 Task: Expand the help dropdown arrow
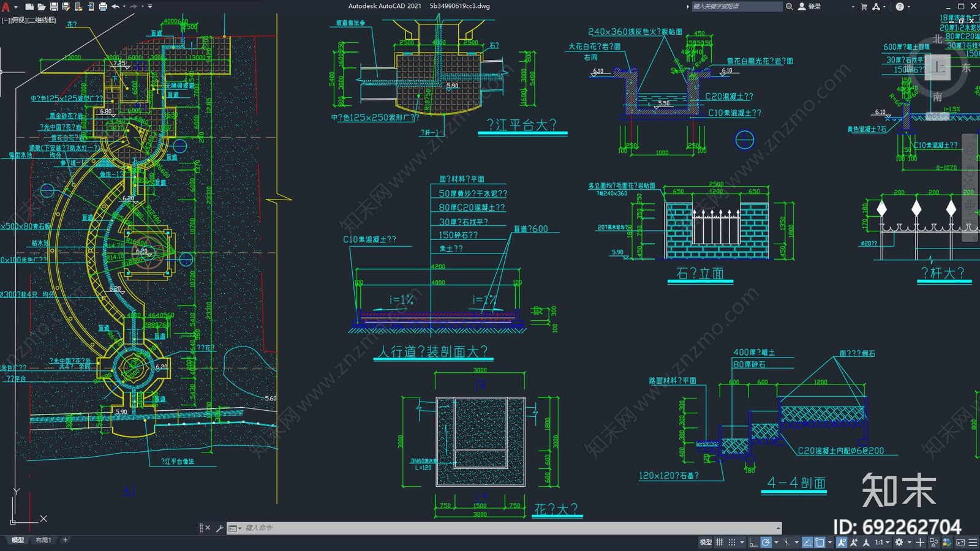(x=908, y=7)
